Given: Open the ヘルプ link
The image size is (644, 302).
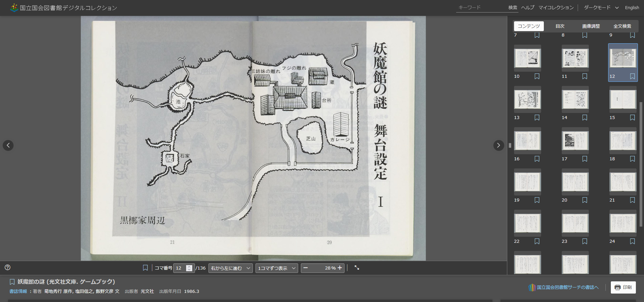Looking at the screenshot, I should coord(528,7).
